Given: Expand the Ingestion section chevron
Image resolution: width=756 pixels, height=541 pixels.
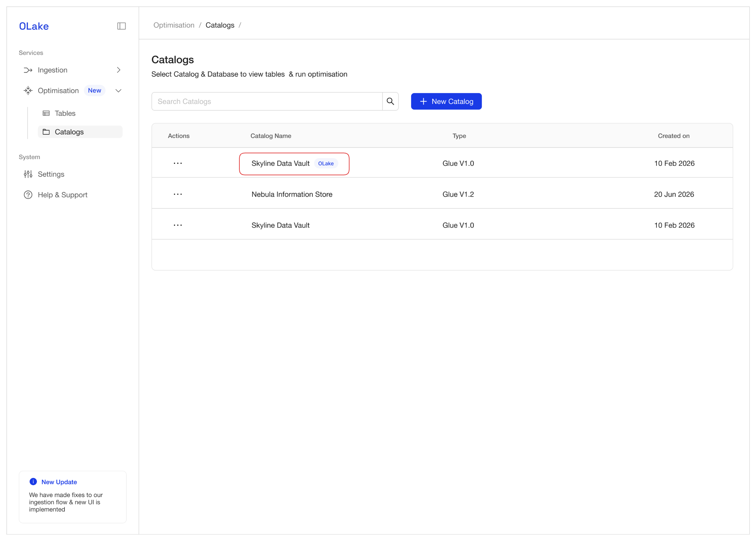Looking at the screenshot, I should tap(119, 70).
